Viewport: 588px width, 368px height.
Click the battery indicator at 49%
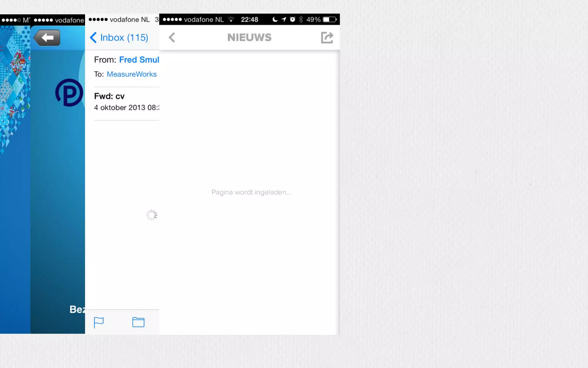click(x=329, y=20)
